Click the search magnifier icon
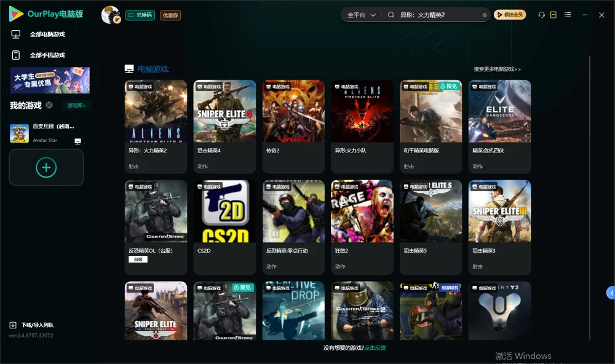Image resolution: width=615 pixels, height=364 pixels. click(x=391, y=15)
